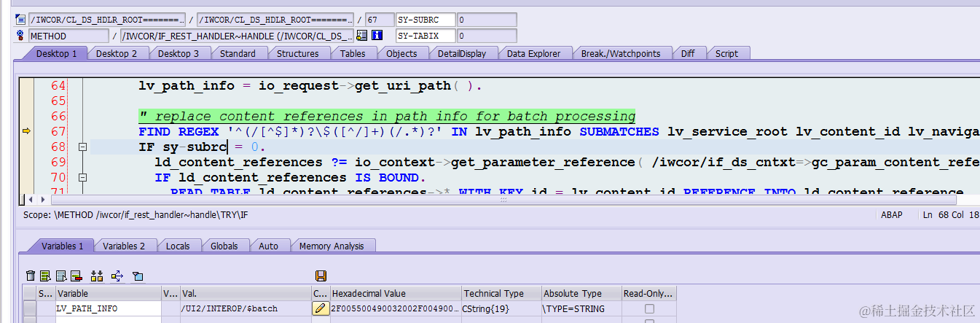This screenshot has height=323, width=980.
Task: Click the Read-Only column header
Action: [649, 293]
